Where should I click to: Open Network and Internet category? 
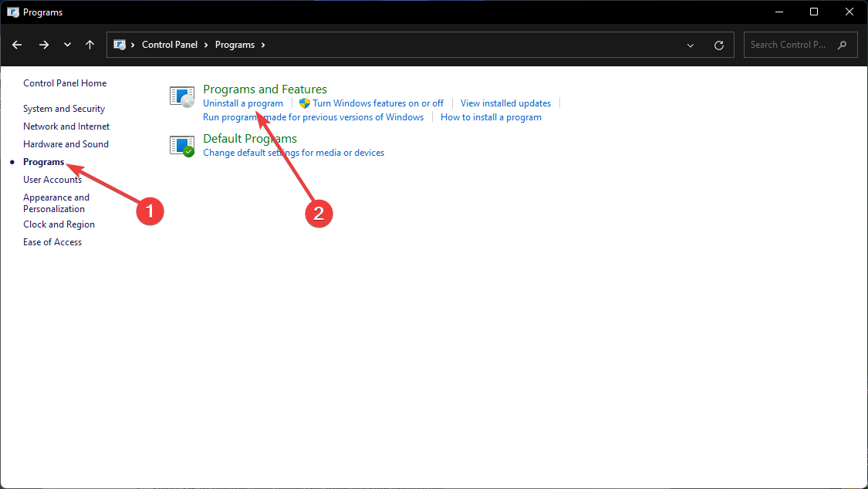point(66,126)
